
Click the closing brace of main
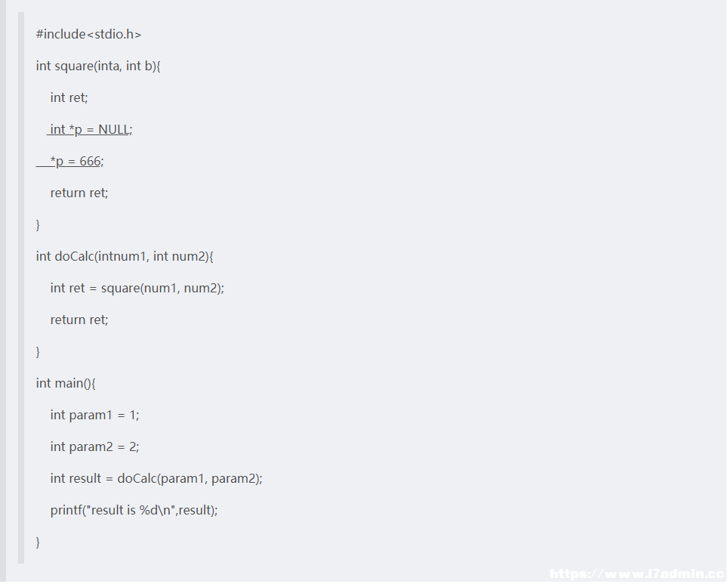38,542
